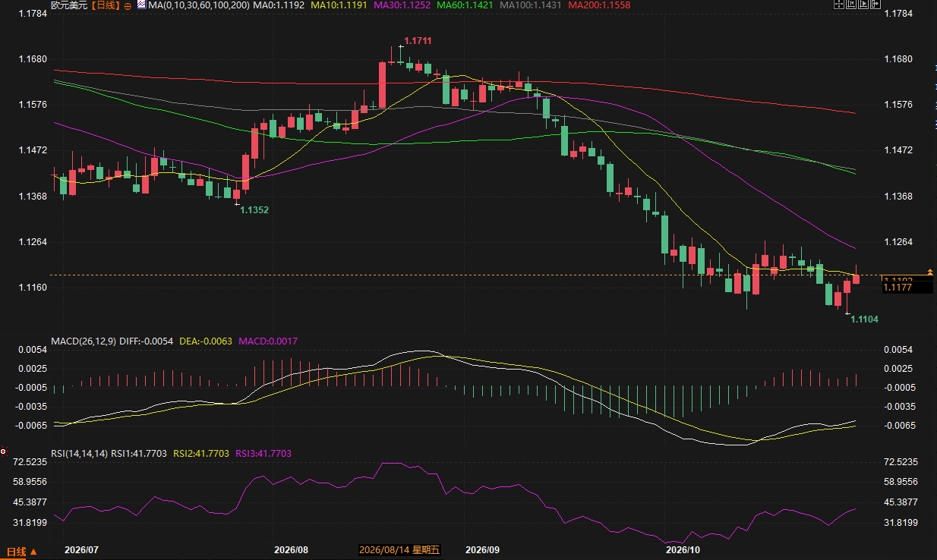Click the orange circle icon beside 日线 title
Image resolution: width=937 pixels, height=560 pixels.
pos(127,5)
